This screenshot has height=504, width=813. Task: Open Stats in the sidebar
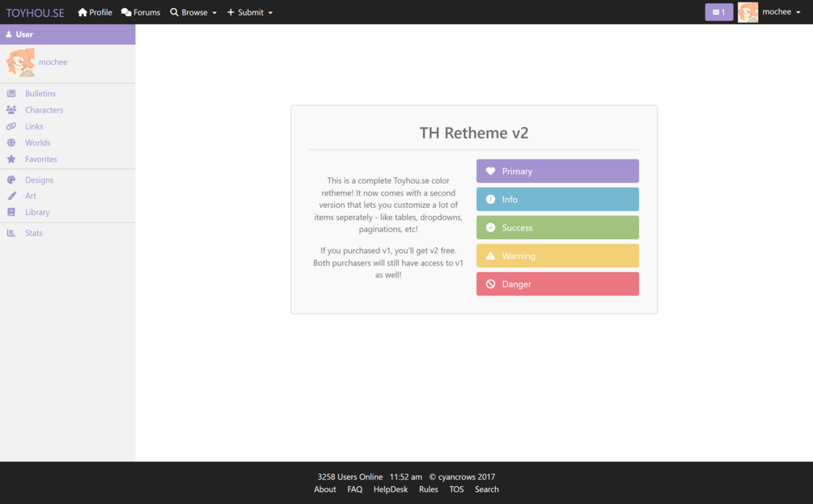[x=34, y=233]
